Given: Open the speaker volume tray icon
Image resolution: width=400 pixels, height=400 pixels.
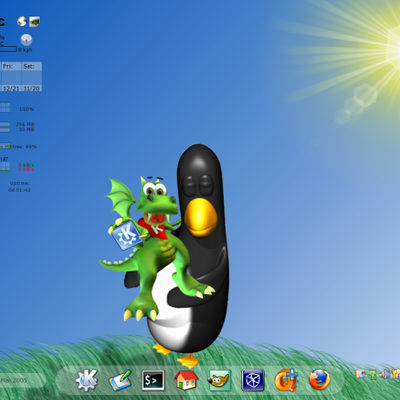Looking at the screenshot, I should pos(384,374).
